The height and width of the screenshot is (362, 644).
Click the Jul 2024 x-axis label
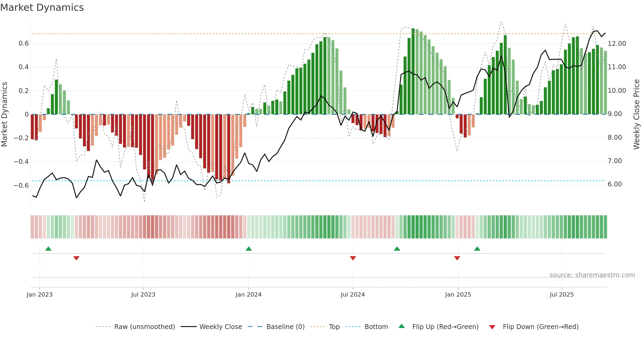353,295
